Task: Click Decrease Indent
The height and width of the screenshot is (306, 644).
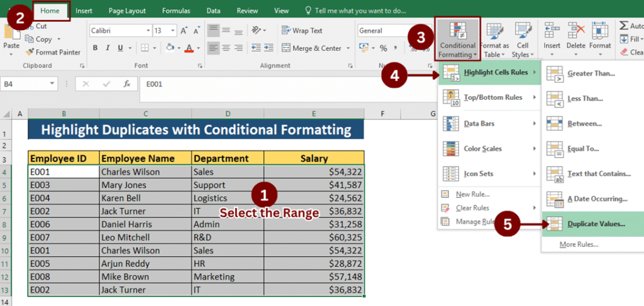Action: point(257,48)
